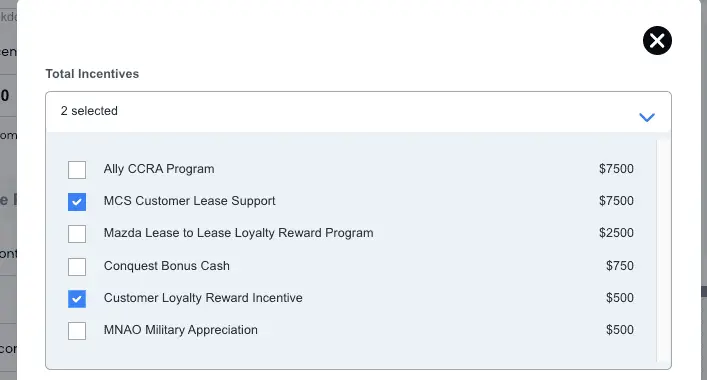Tick the Conquest Bonus Cash checkbox
The image size is (707, 380).
point(77,267)
